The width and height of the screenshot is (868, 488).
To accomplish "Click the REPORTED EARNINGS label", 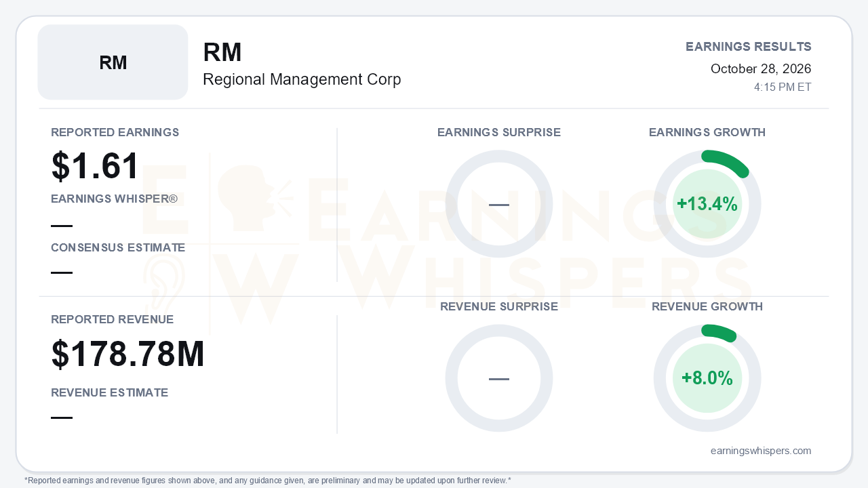I will [115, 132].
